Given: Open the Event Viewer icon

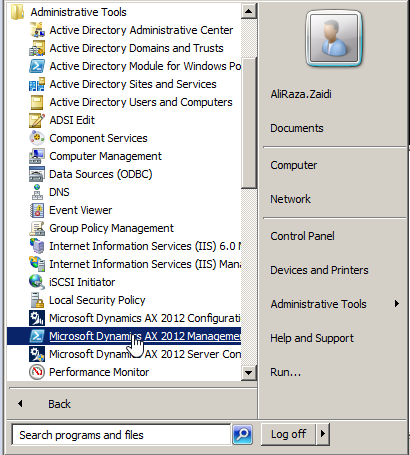Looking at the screenshot, I should click(x=37, y=210).
